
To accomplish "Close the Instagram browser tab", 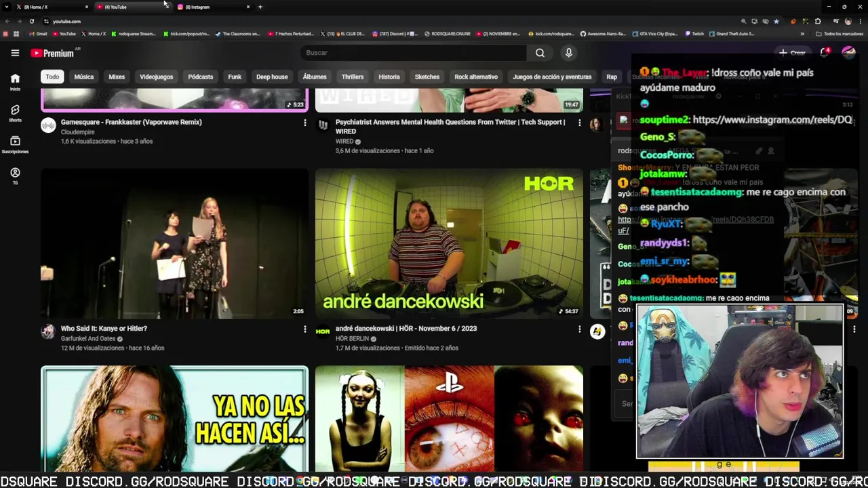I will (248, 7).
